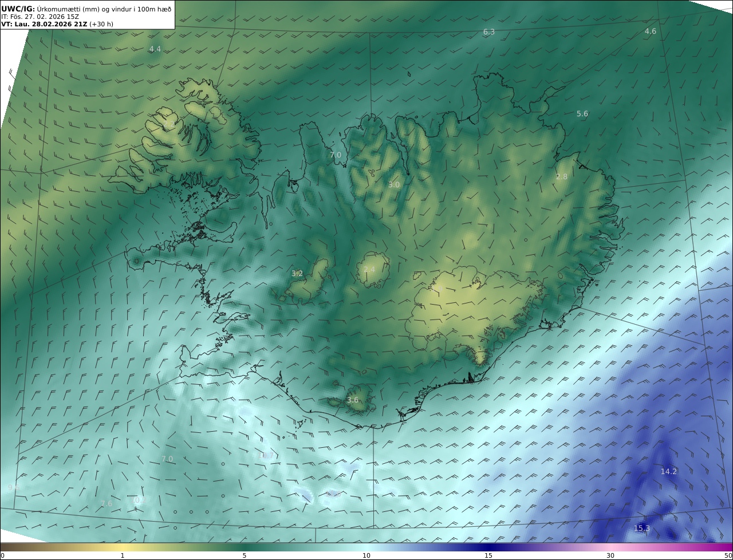
Task: Click the 3.6 value on the southern glacier
Action: tap(353, 400)
